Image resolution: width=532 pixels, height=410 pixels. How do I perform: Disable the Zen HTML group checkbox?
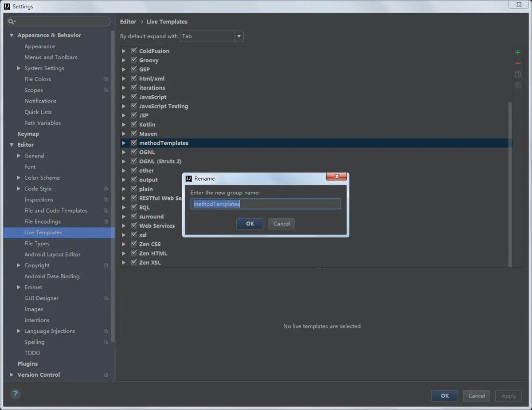pos(134,253)
